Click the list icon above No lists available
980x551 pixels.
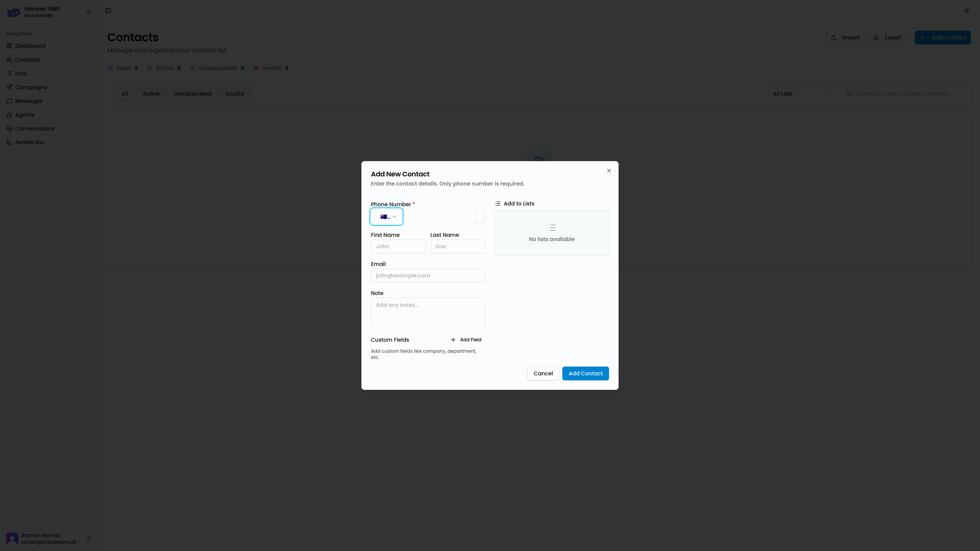(552, 228)
